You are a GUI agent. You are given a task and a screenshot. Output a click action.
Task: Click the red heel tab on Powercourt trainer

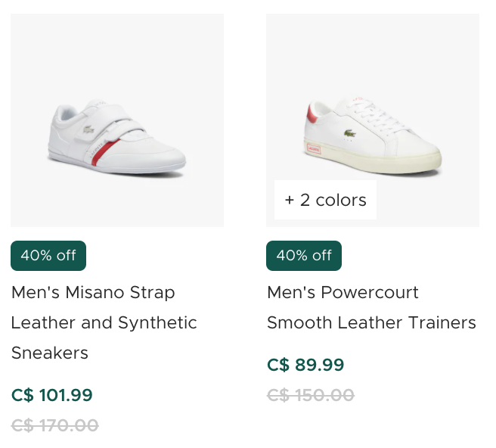tap(309, 117)
